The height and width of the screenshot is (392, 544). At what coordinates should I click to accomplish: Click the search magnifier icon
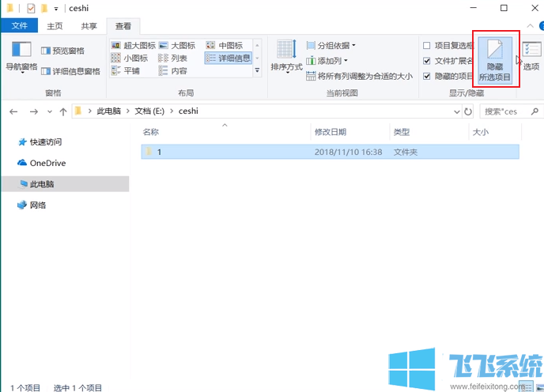pos(535,111)
